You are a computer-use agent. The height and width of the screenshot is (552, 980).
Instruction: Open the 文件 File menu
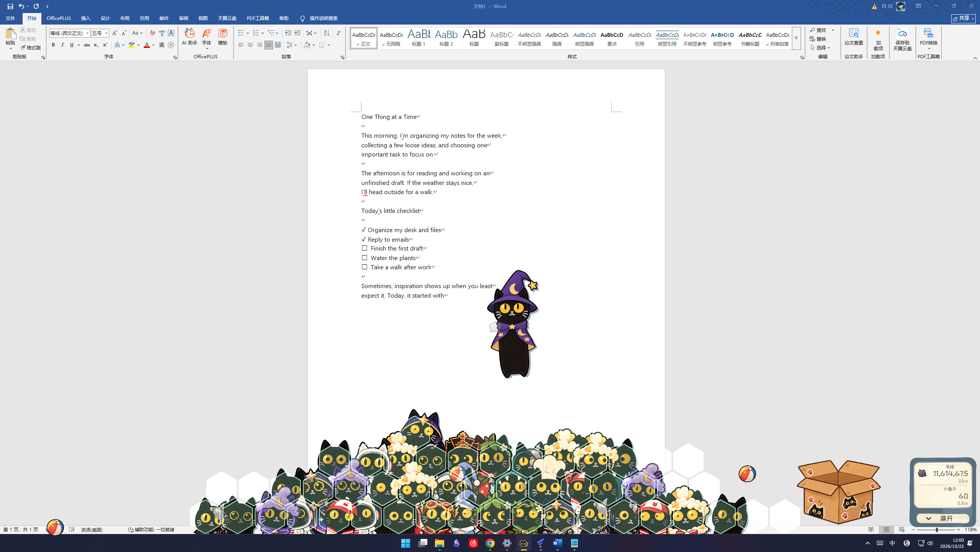pos(10,18)
